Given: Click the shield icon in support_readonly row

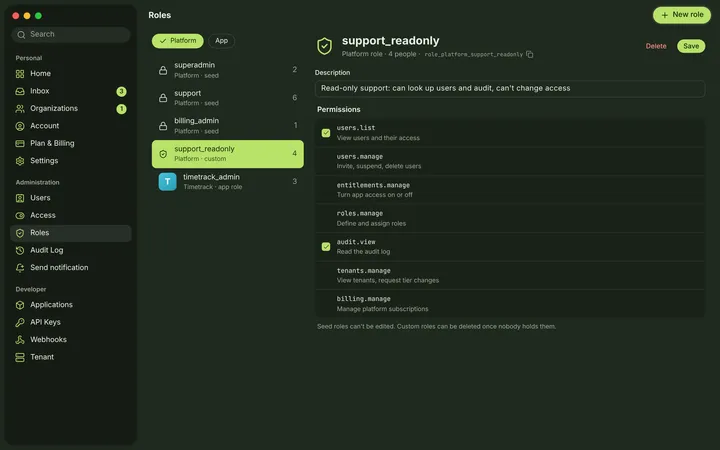Looking at the screenshot, I should pyautogui.click(x=163, y=154).
